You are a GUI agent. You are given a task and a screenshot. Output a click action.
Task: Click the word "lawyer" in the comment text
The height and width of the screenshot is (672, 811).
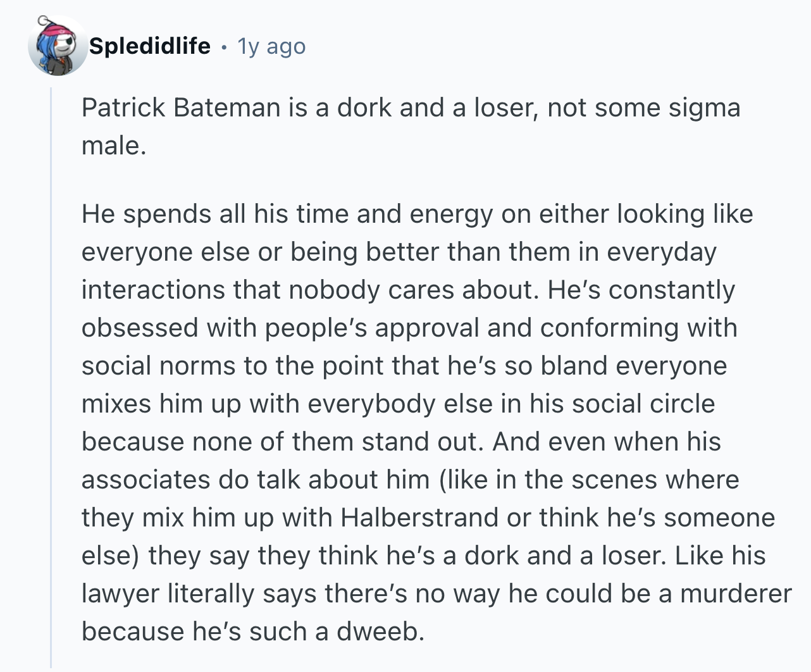[x=120, y=594]
